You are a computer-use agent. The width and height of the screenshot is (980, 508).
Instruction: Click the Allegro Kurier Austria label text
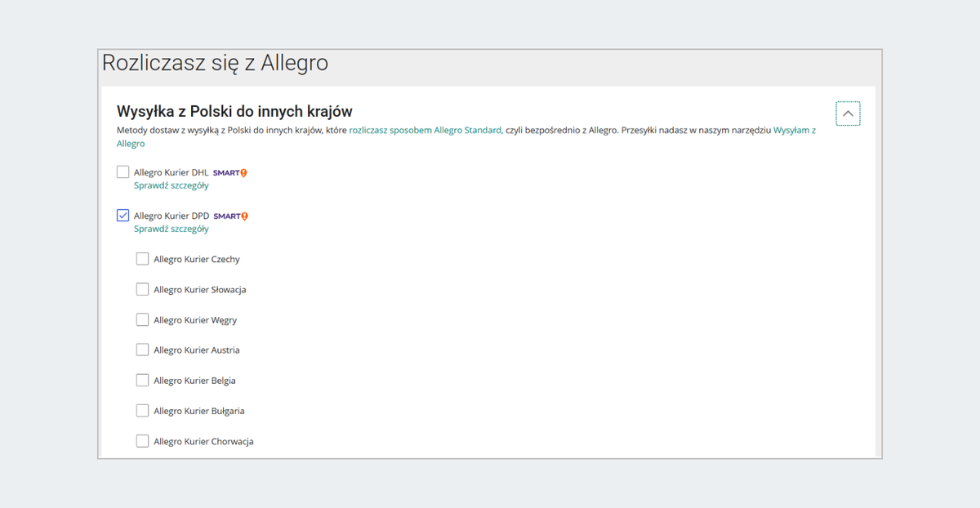click(197, 350)
